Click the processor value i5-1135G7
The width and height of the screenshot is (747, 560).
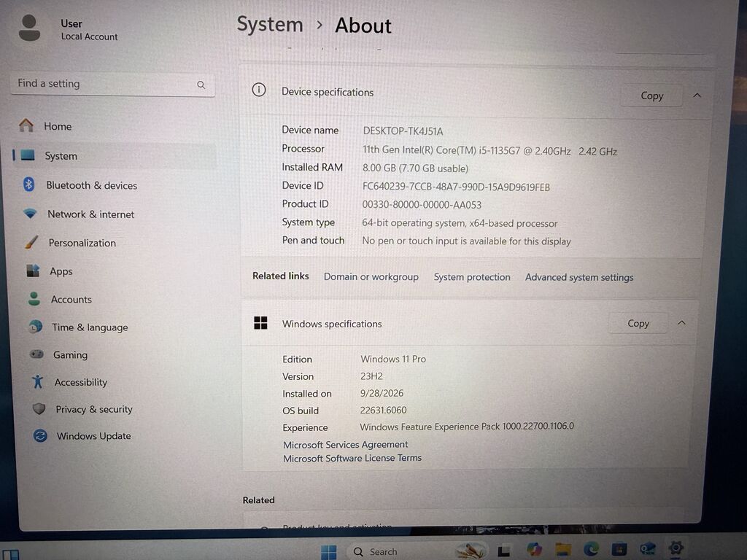(489, 151)
